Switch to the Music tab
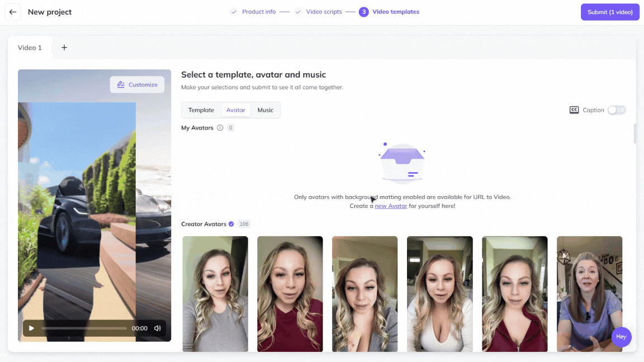The image size is (644, 362). coord(266,110)
